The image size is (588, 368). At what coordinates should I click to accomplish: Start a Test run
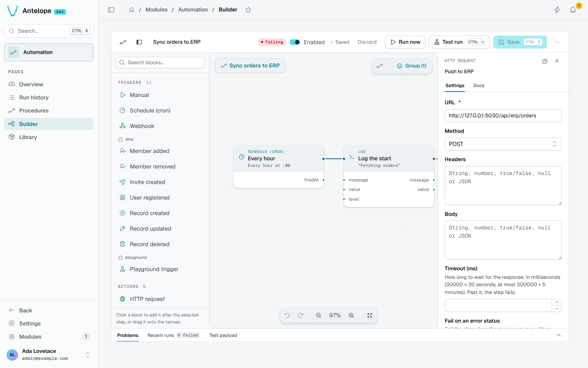coord(459,42)
